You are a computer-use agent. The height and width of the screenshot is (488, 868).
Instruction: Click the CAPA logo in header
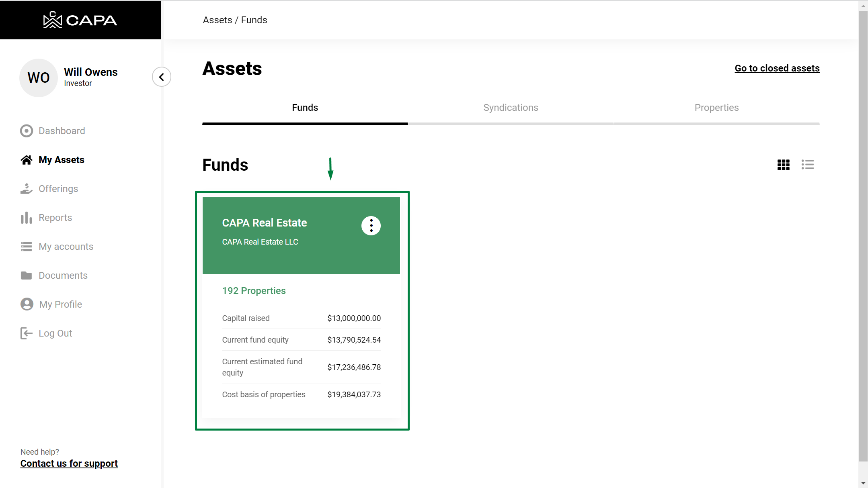point(80,20)
